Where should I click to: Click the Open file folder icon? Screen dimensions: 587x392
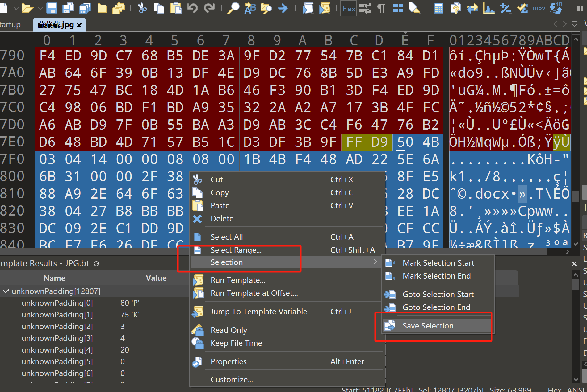[x=27, y=8]
